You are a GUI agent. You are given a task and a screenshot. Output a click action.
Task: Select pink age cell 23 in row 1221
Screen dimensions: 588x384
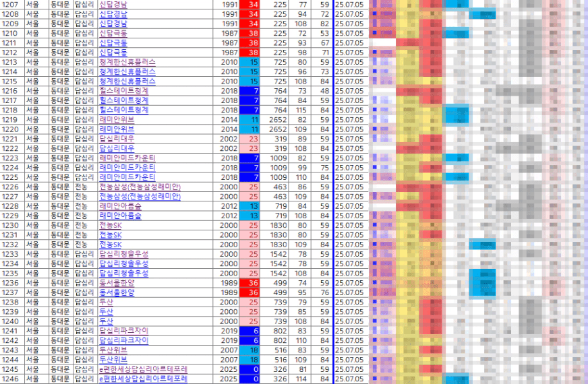point(249,139)
